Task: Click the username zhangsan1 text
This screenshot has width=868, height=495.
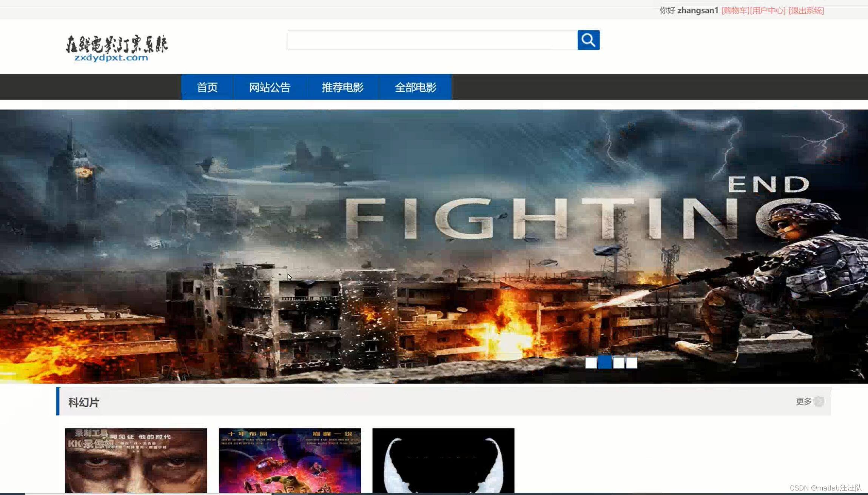Action: coord(698,11)
